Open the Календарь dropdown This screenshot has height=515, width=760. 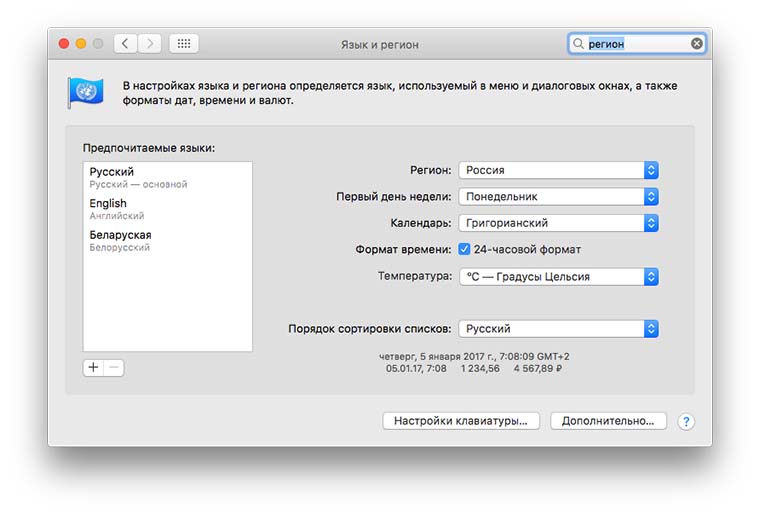coord(558,223)
